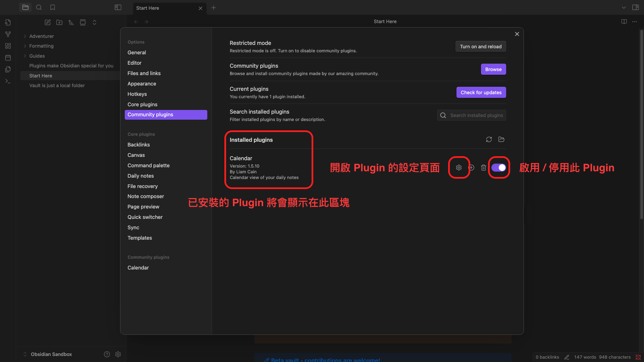Screen dimensions: 644x362
Task: Open Calendar plugin settings gear
Action: (459, 168)
